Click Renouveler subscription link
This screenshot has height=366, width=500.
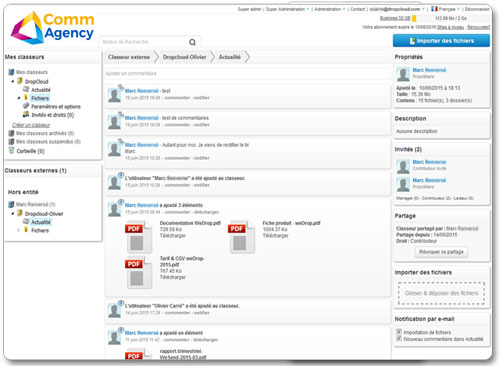point(478,27)
